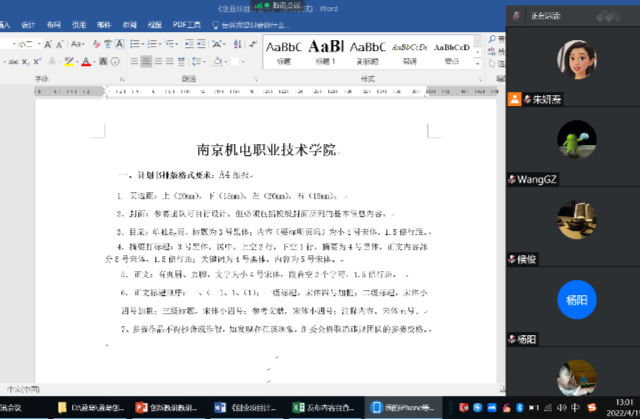Apply the red font color swatch
The height and width of the screenshot is (420, 640).
87,62
